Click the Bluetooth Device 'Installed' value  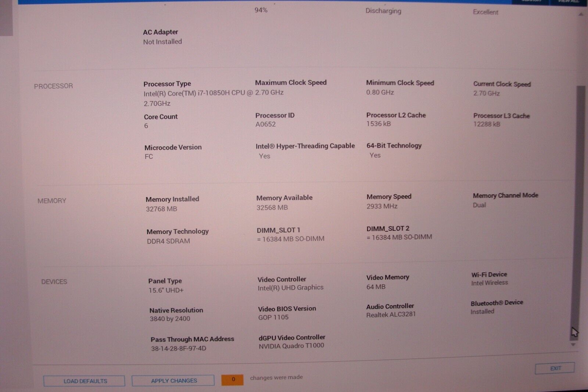click(482, 311)
